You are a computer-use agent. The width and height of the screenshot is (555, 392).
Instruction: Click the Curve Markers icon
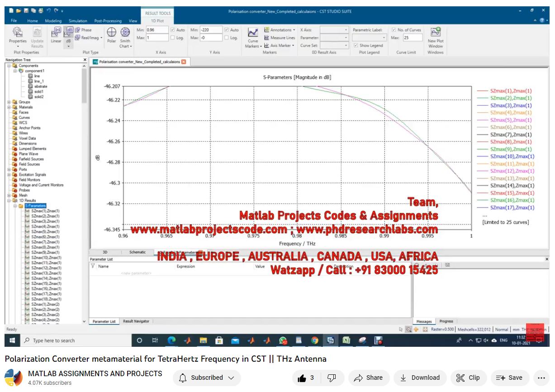point(253,36)
